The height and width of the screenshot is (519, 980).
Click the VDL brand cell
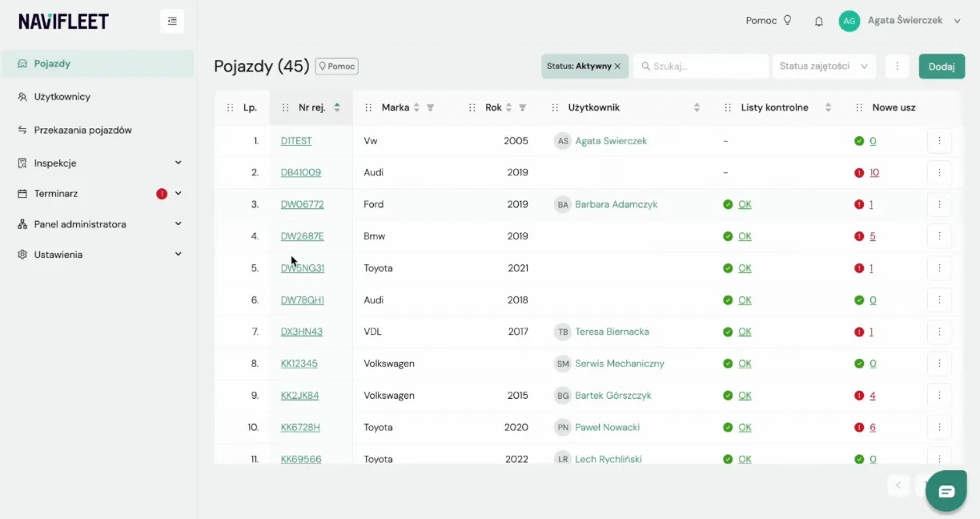(375, 332)
